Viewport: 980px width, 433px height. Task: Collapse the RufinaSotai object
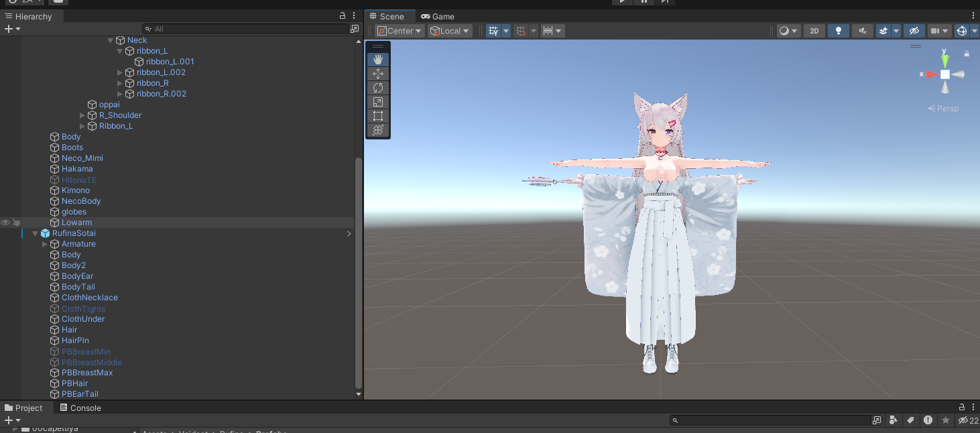click(35, 233)
